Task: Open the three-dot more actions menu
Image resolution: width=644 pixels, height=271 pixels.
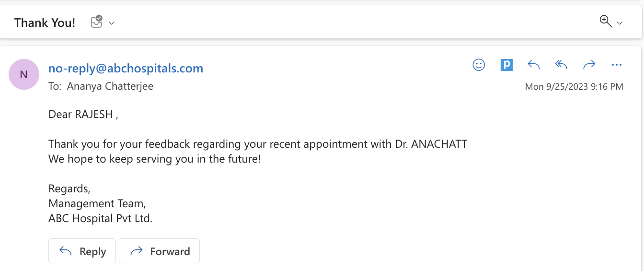Action: [617, 65]
